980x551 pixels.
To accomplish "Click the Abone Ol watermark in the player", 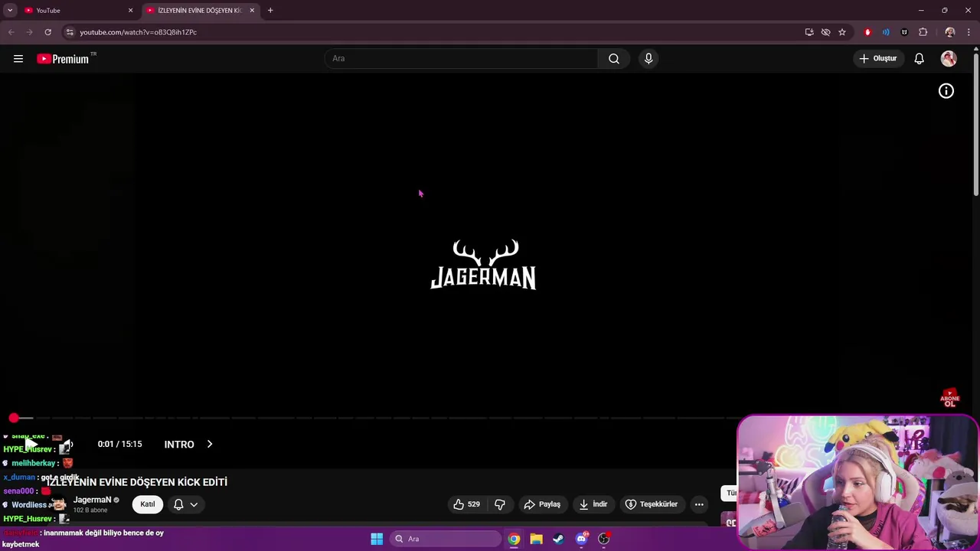I will pyautogui.click(x=949, y=398).
